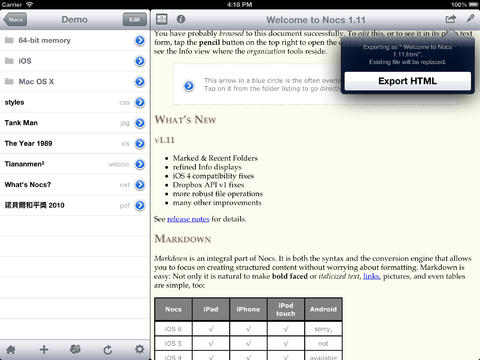Tap the iPhone table header
Screen dimensions: 480x360
point(248,309)
